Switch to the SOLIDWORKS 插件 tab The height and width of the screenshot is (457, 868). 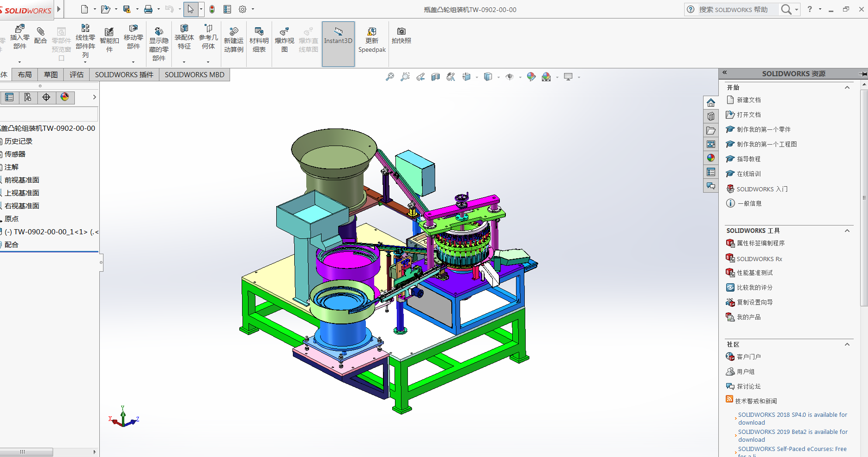[x=124, y=74]
